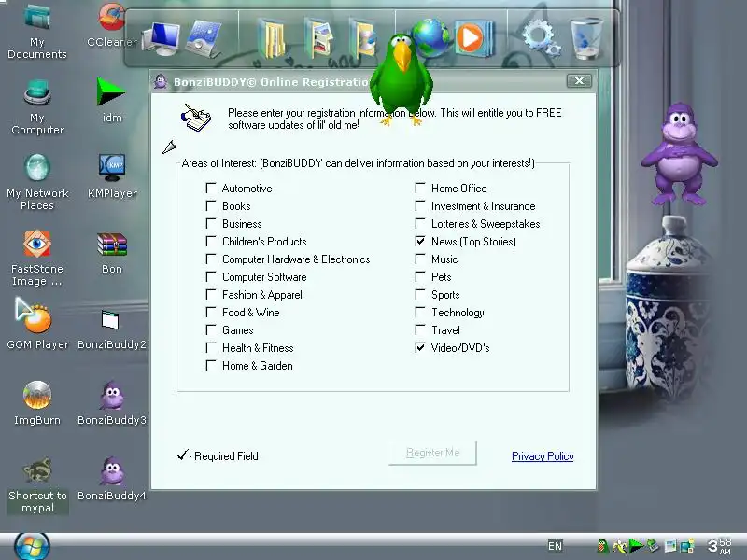Viewport: 747px width, 560px height.
Task: Check Computer Hardware & Electronics
Action: click(211, 259)
